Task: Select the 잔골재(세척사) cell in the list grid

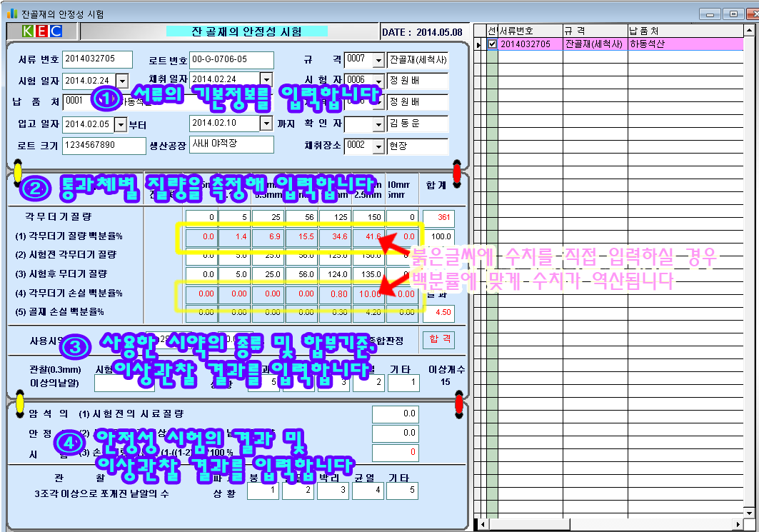Action: pos(595,44)
